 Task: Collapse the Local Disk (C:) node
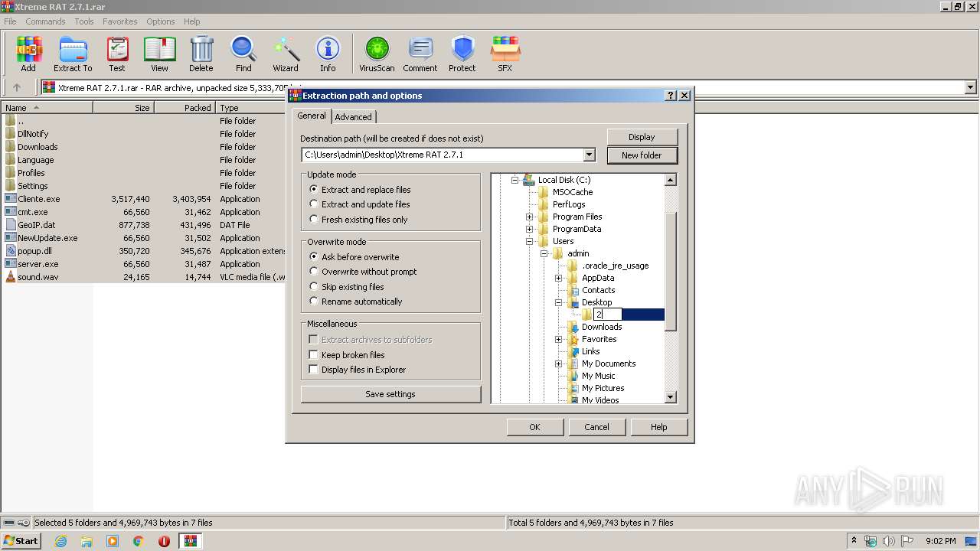(x=514, y=180)
